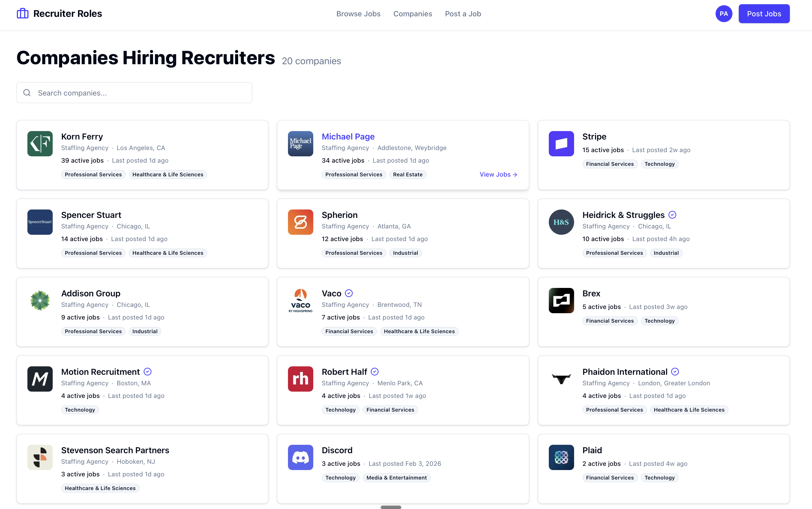The height and width of the screenshot is (509, 812).
Task: Open the PA profile avatar
Action: click(x=723, y=13)
